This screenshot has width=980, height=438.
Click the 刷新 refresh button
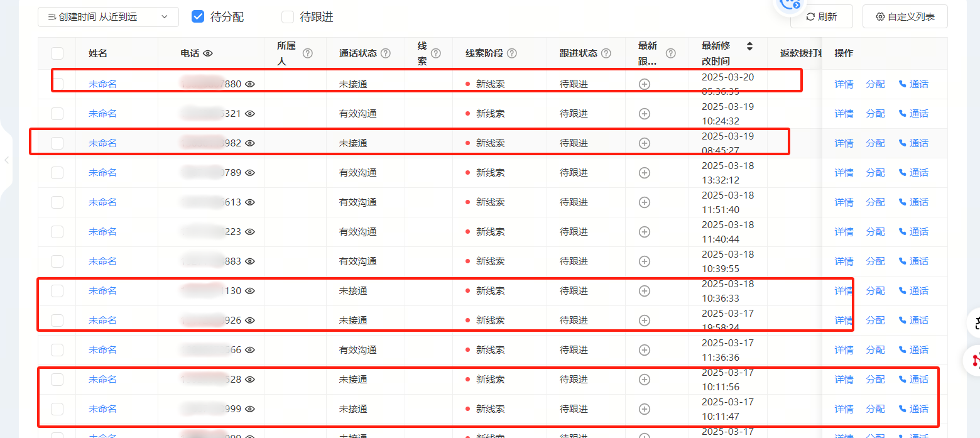(822, 17)
